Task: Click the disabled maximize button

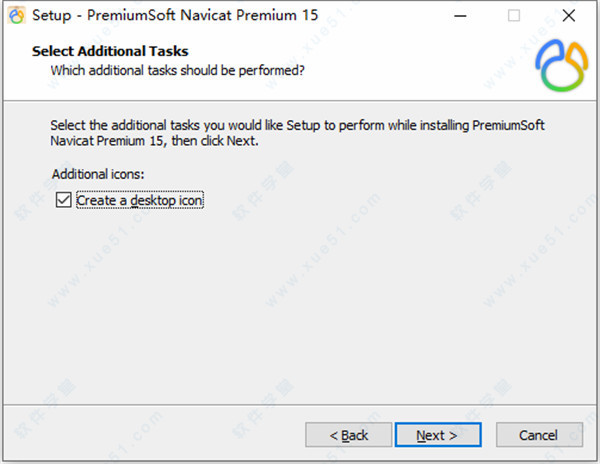Action: [x=514, y=16]
